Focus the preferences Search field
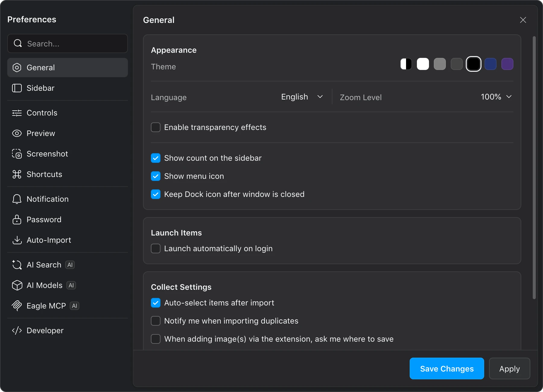Screen dimensions: 543x392 [x=72, y=44]
